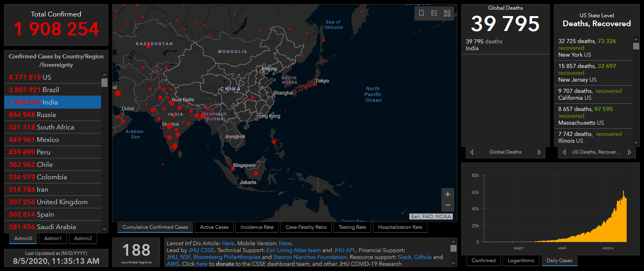
Task: Go to previous Global Deaths panel arrow
Action: click(x=472, y=152)
